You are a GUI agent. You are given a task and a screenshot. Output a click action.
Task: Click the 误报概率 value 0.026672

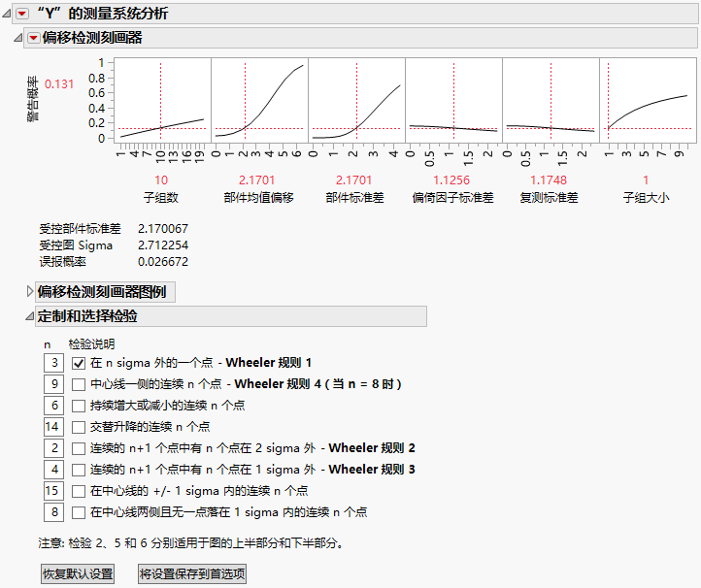(x=163, y=262)
